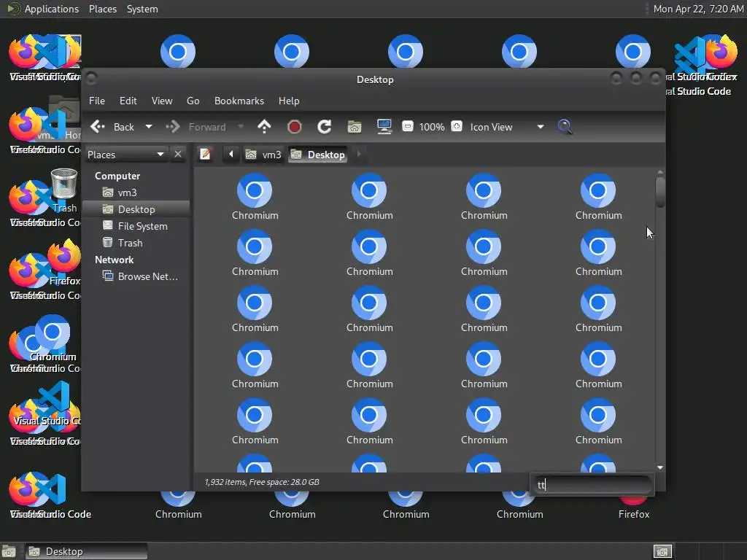Open the Edit menu
Viewport: 747px width, 560px height.
click(128, 101)
